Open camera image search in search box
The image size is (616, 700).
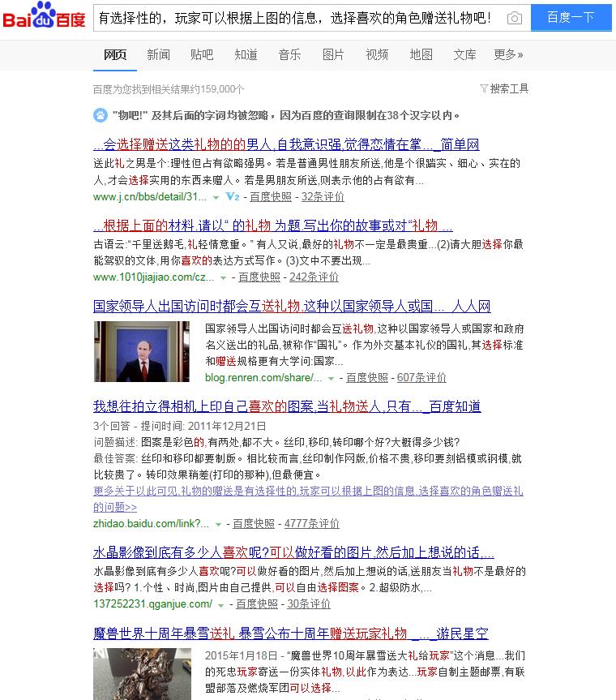pyautogui.click(x=515, y=18)
